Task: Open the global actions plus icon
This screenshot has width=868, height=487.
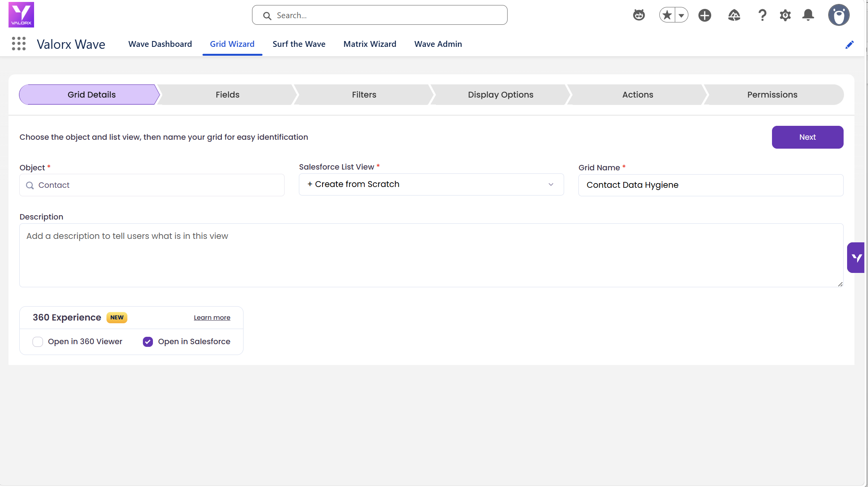Action: pos(705,15)
